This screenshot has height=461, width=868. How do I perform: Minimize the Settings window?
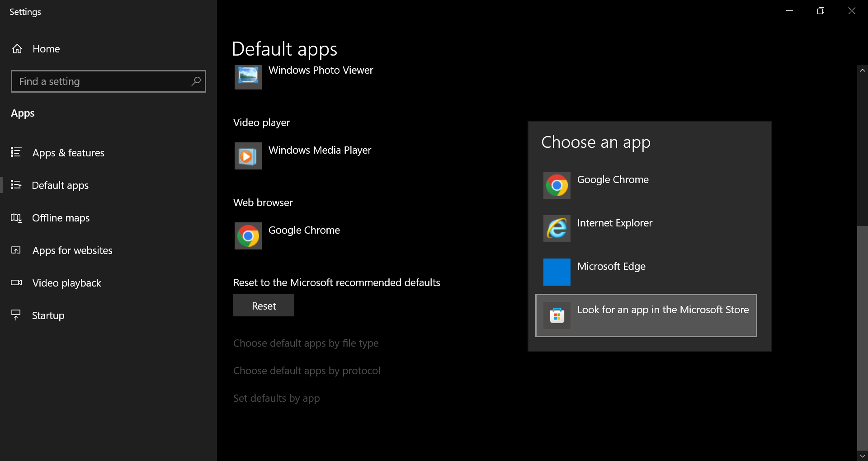click(x=790, y=11)
